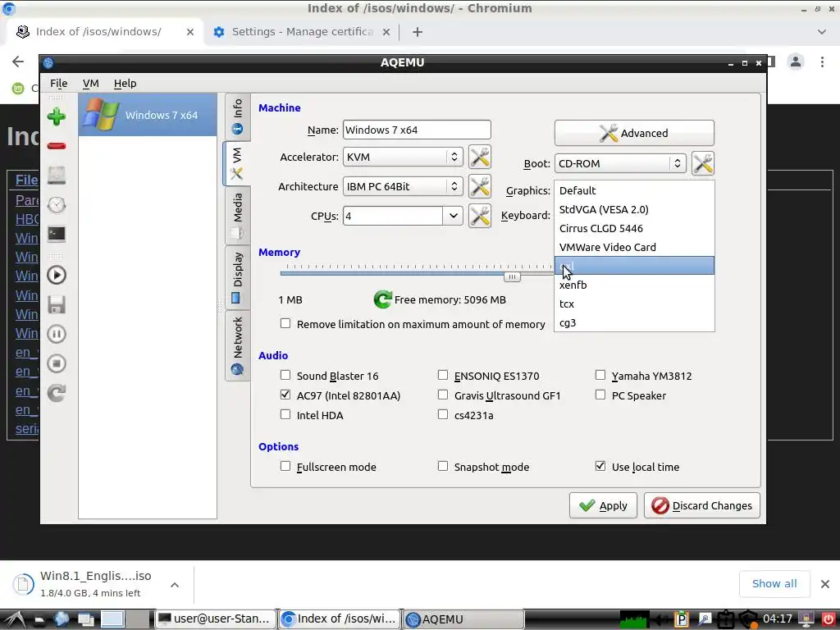Enable PC Speaker audio
The image size is (840, 630).
point(600,395)
